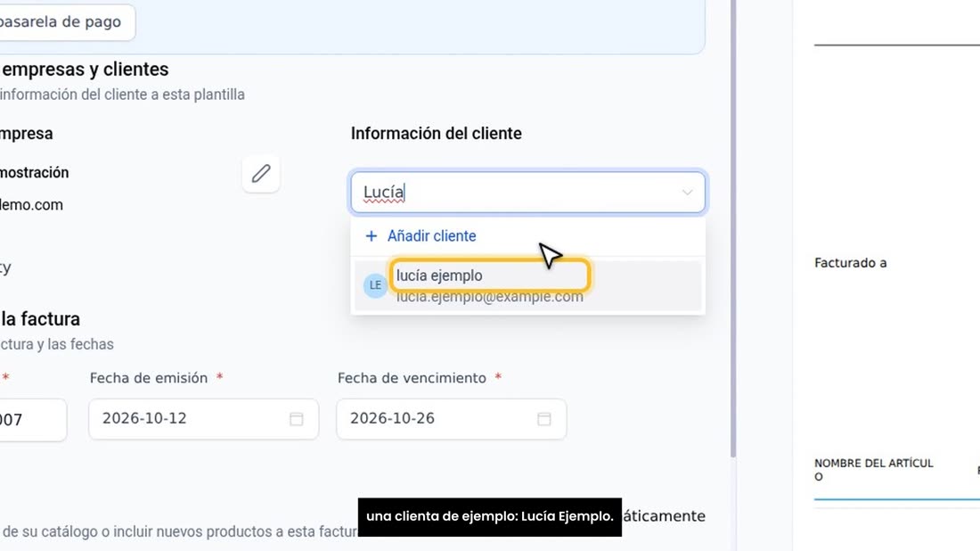
Task: Click the pencil edit icon for company info
Action: (261, 173)
